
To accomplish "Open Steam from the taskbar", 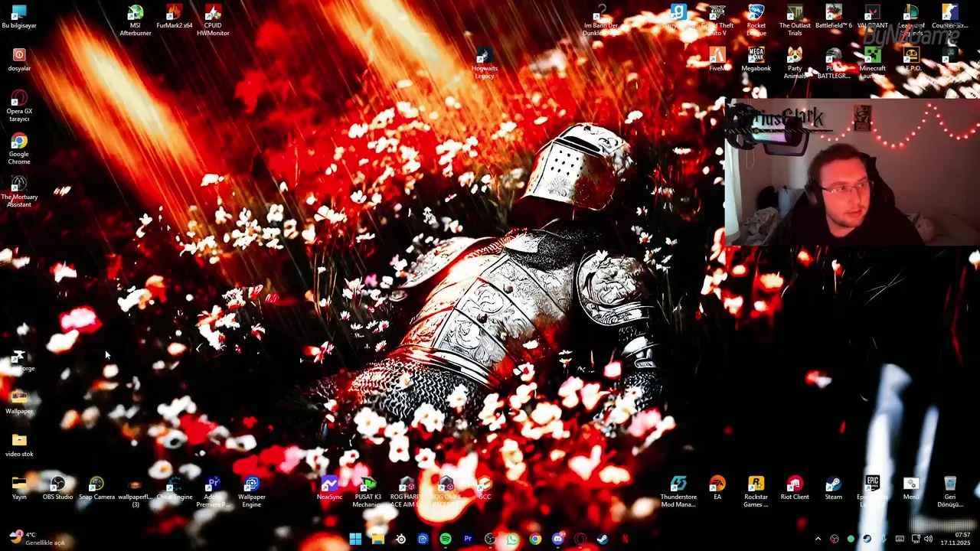I will point(603,539).
